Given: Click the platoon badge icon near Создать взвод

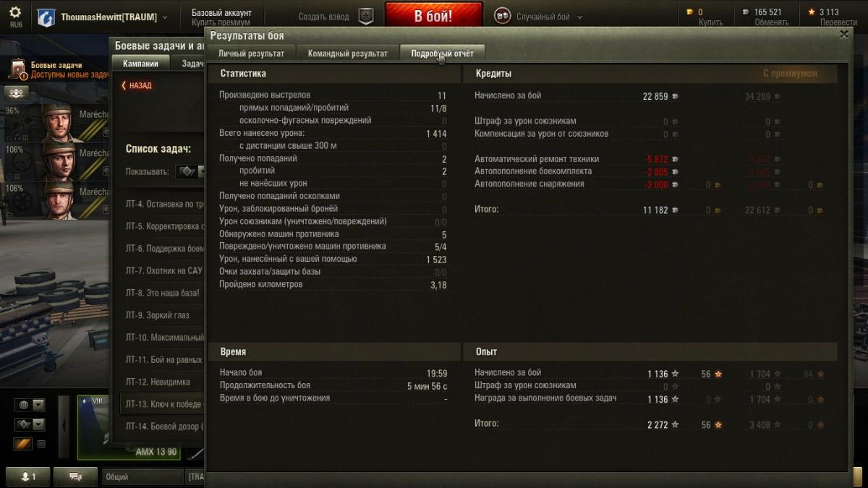Looking at the screenshot, I should (x=367, y=16).
